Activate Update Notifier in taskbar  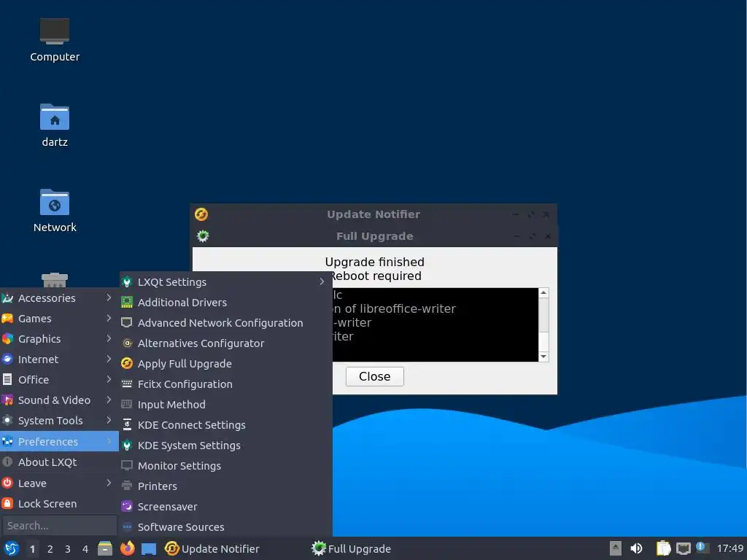coord(212,548)
